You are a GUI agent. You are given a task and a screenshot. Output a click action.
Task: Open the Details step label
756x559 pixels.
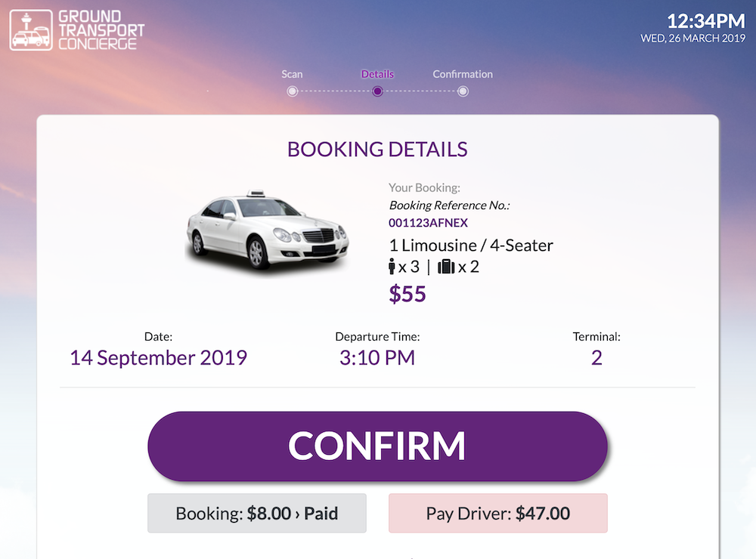(x=377, y=74)
